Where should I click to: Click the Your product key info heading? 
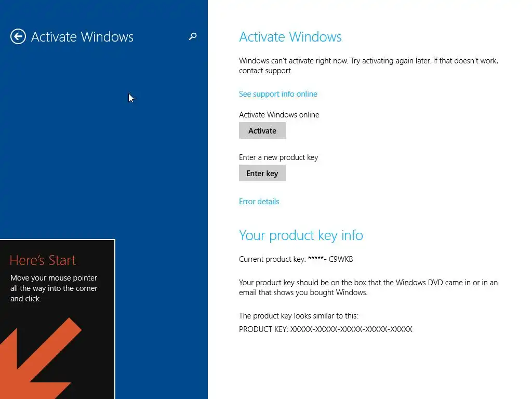[x=301, y=235]
